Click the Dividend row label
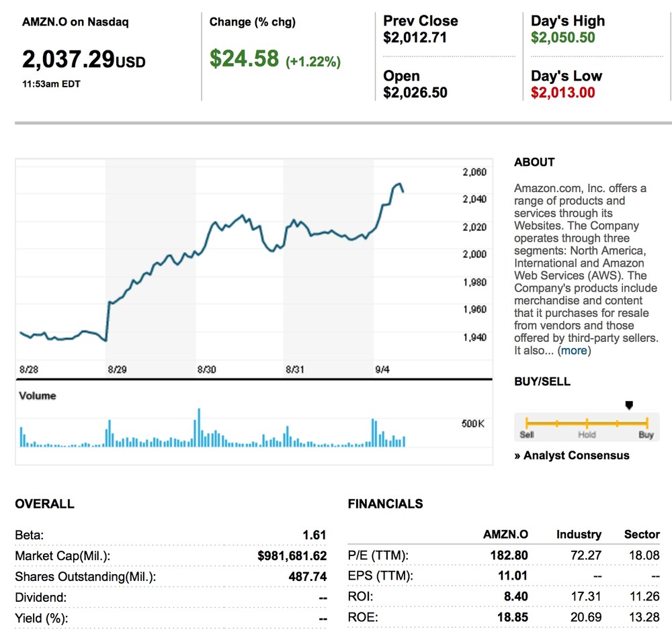Image resolution: width=672 pixels, height=636 pixels. pos(41,598)
